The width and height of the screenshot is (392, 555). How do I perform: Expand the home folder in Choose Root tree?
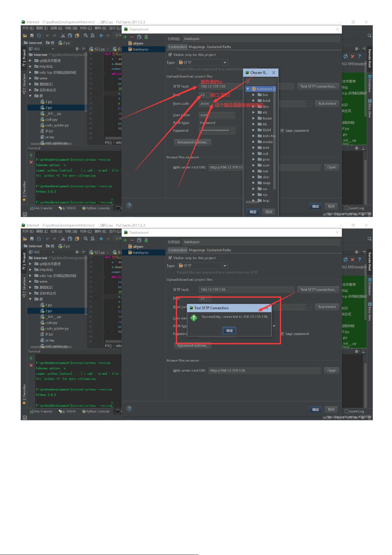(x=253, y=118)
